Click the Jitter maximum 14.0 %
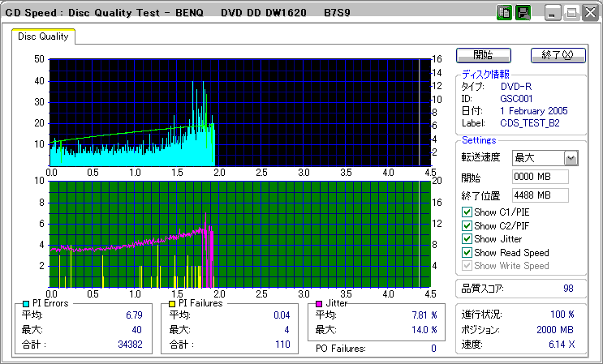 (x=424, y=330)
